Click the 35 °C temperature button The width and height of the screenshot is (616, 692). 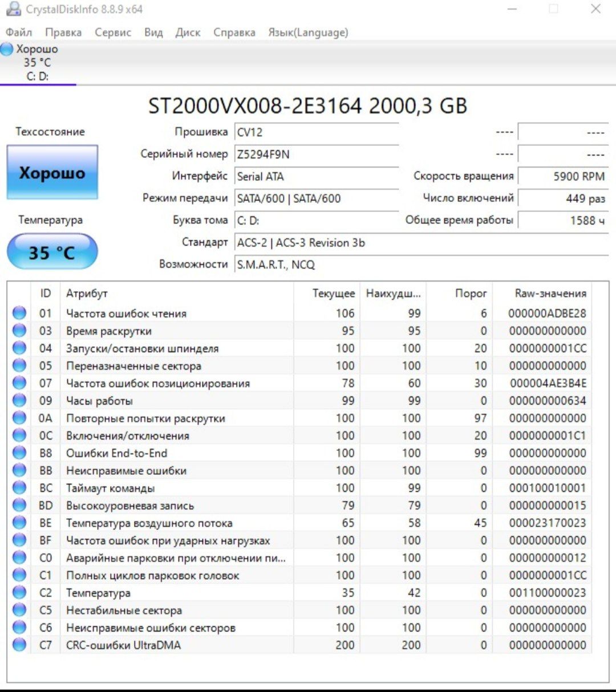coord(52,251)
